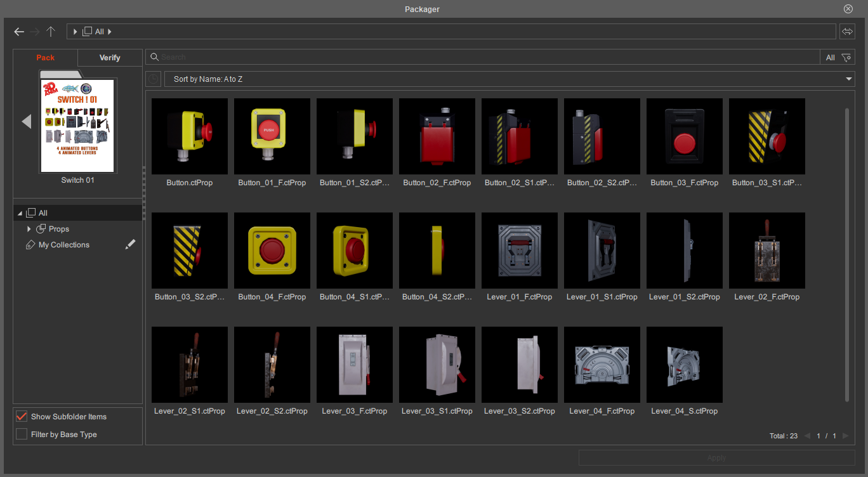Focus the Search input field
The image size is (868, 477).
[x=482, y=57]
